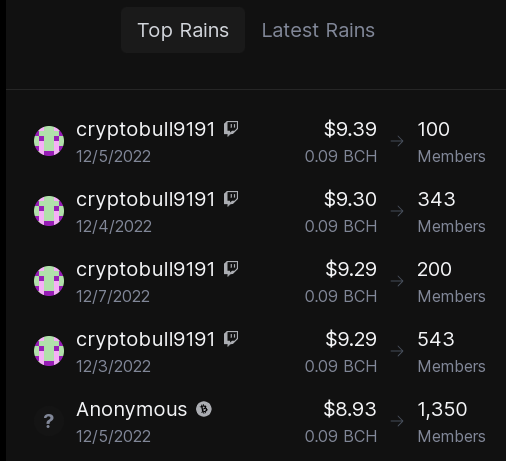This screenshot has width=506, height=461.
Task: Click the arrow next to 1,350 Members
Action: tap(397, 421)
